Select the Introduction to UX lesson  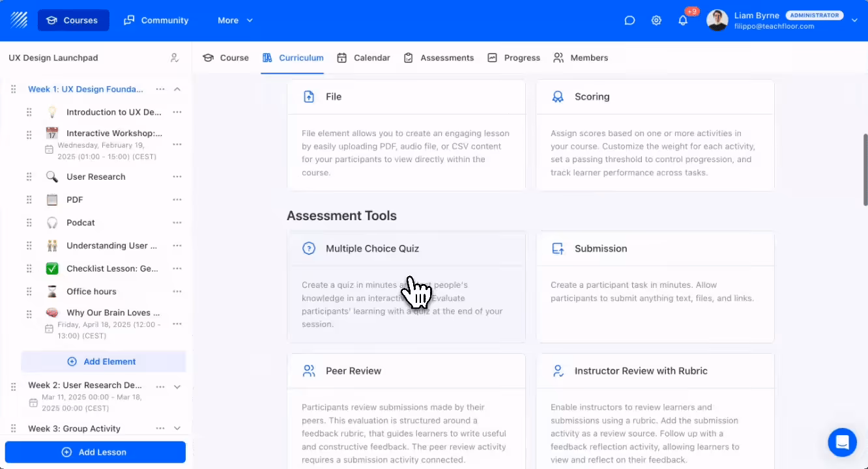[113, 112]
